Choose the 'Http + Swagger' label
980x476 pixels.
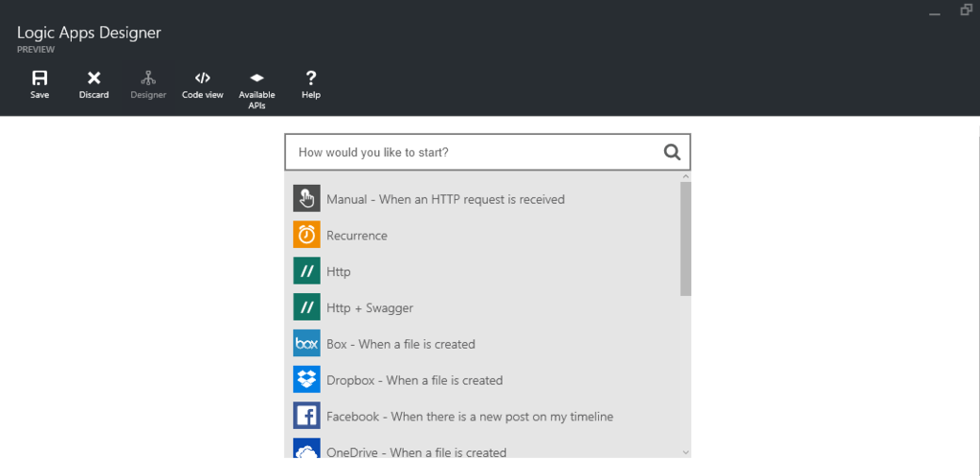[x=369, y=308]
